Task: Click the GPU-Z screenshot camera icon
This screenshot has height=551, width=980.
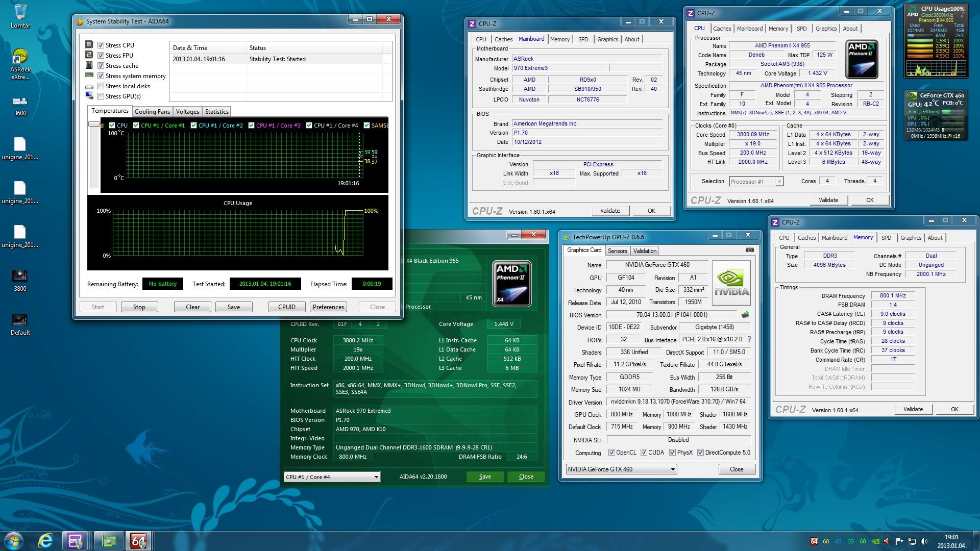Action: (x=749, y=250)
